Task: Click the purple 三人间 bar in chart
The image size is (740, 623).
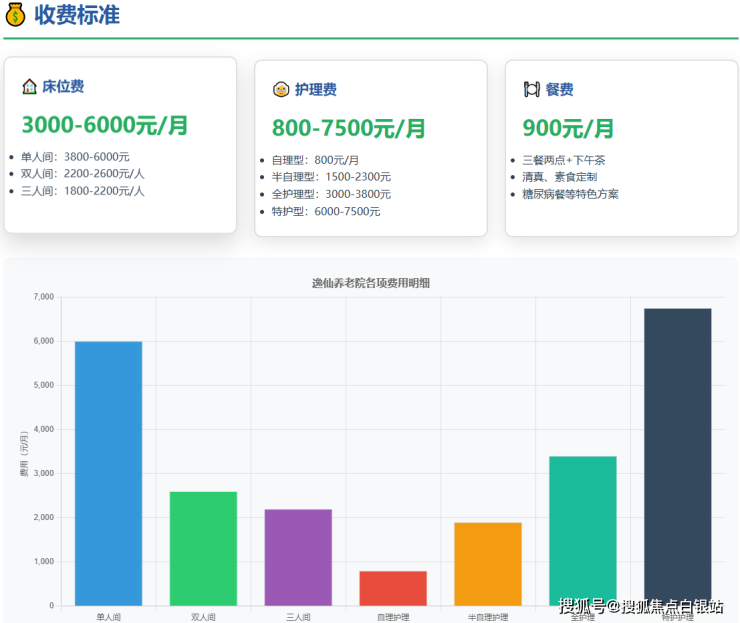Action: coord(298,557)
